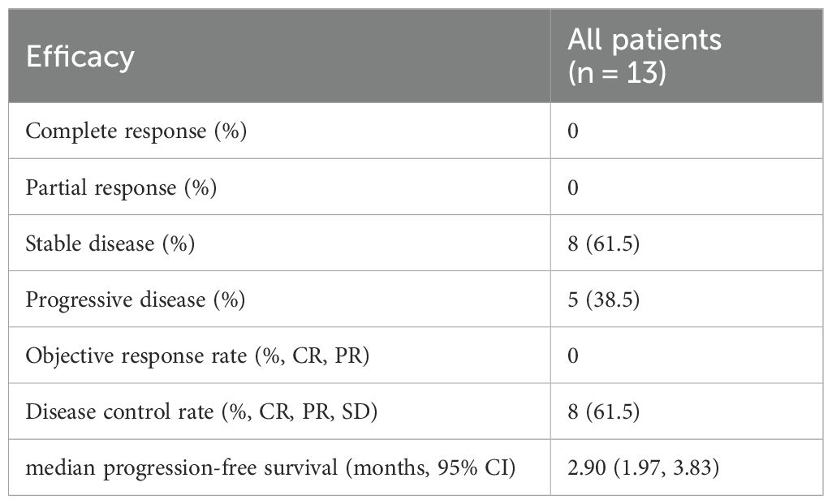This screenshot has height=504, width=832.
Task: Click the Stable disease value 8 (61.5)
Action: pyautogui.click(x=603, y=243)
